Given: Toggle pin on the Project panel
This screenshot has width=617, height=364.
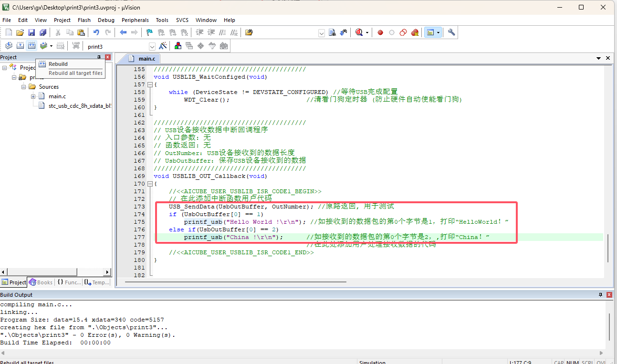Looking at the screenshot, I should tap(99, 57).
